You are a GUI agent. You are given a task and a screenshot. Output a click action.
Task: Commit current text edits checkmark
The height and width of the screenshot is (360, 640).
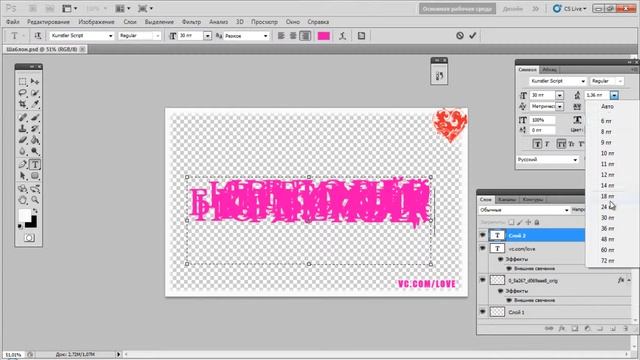click(x=473, y=36)
